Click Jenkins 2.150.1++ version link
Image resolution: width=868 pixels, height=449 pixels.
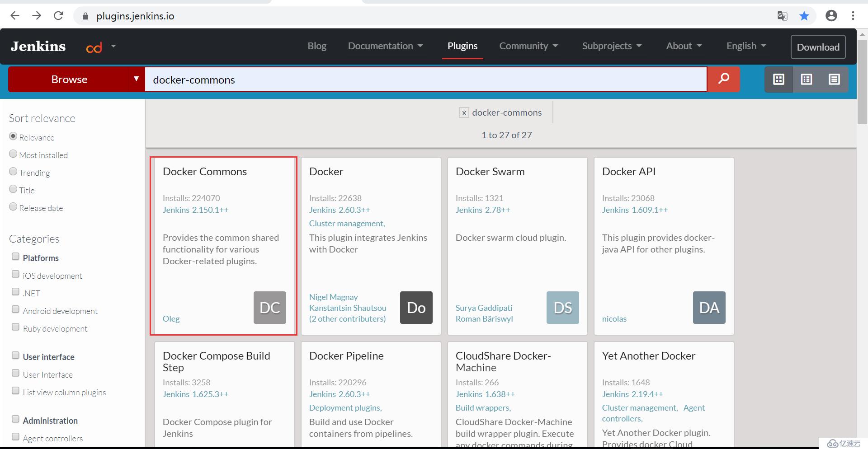click(x=195, y=210)
